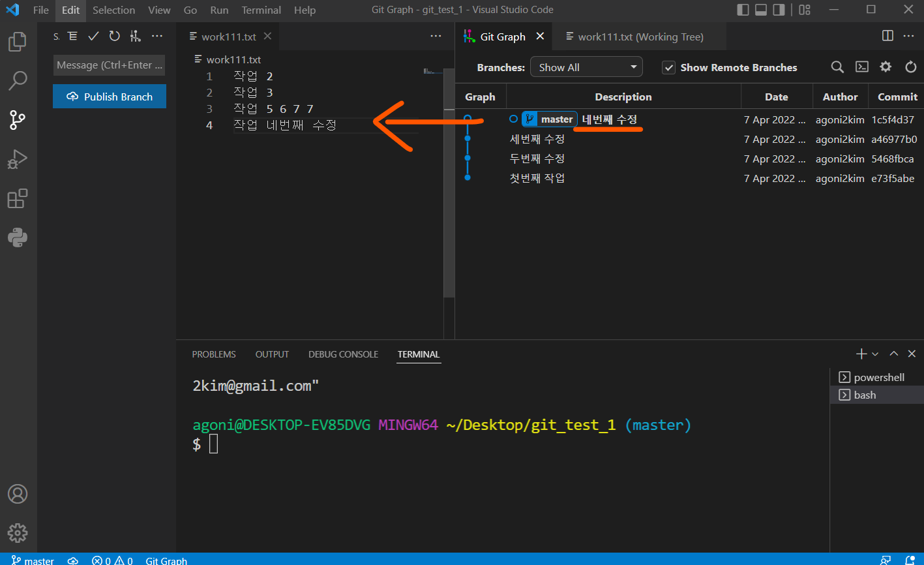924x565 pixels.
Task: Open the File menu
Action: (x=41, y=10)
